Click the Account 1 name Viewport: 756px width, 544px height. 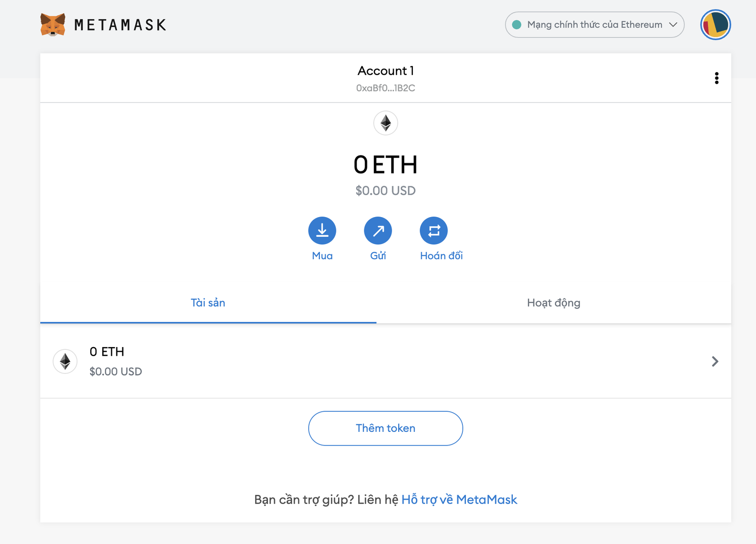pyautogui.click(x=385, y=71)
